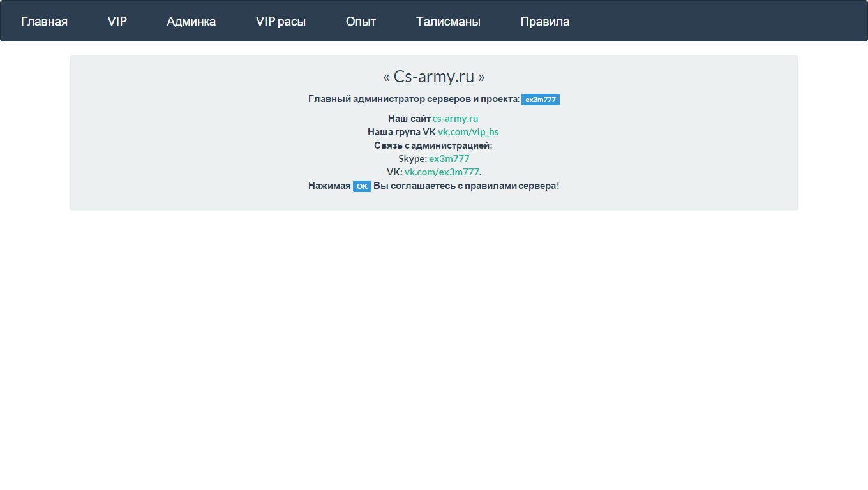Click the Skype ex3m777 contact link
Viewport: 868px width, 490px height.
[x=449, y=159]
